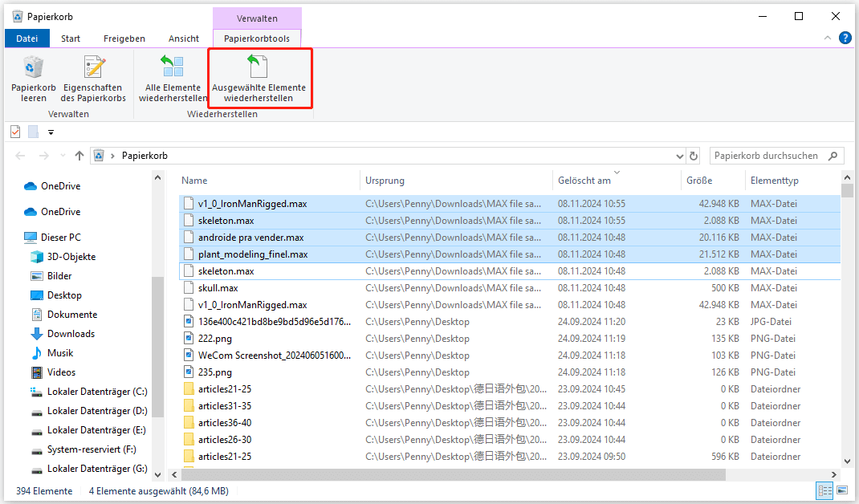Select plant_modeling_finel.max
859x504 pixels.
point(510,254)
